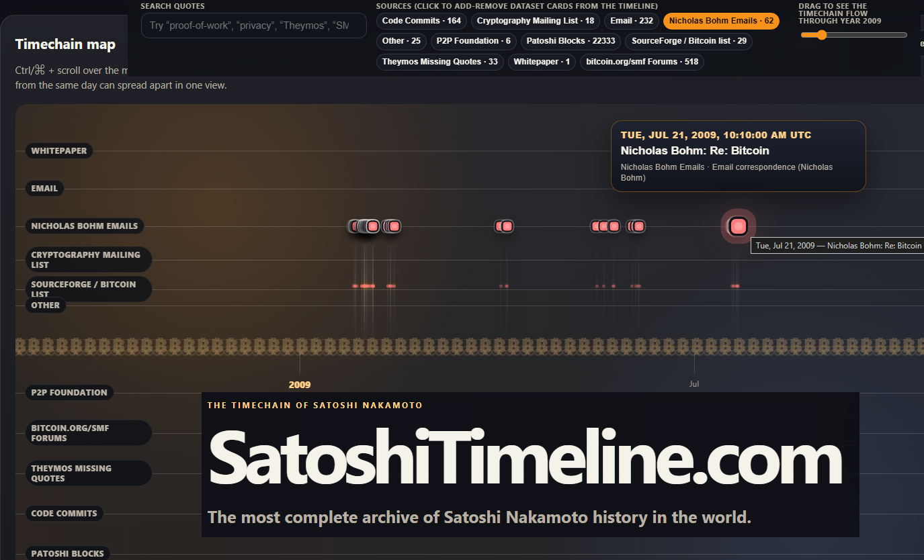
Task: Click the card subtitle "Nicholas Bohm Emails · Email correspondence"
Action: pos(726,173)
